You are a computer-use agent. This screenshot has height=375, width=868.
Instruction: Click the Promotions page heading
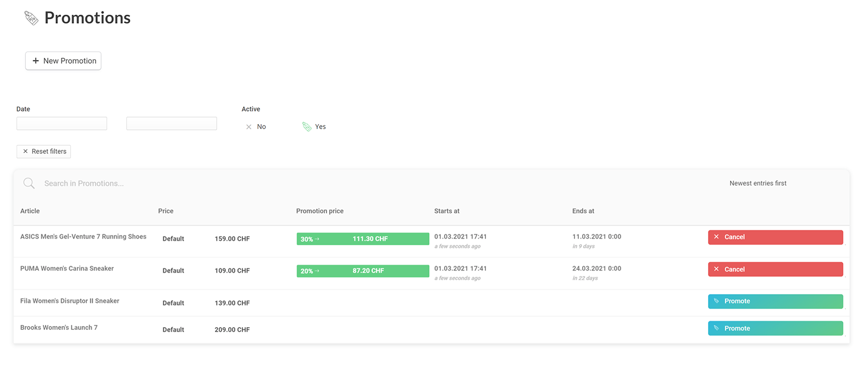(x=87, y=18)
